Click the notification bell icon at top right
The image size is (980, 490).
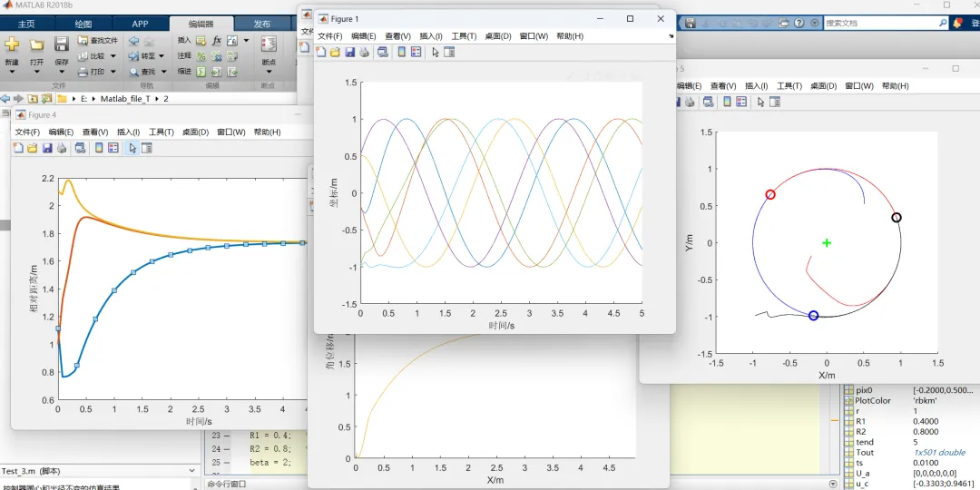click(x=957, y=23)
